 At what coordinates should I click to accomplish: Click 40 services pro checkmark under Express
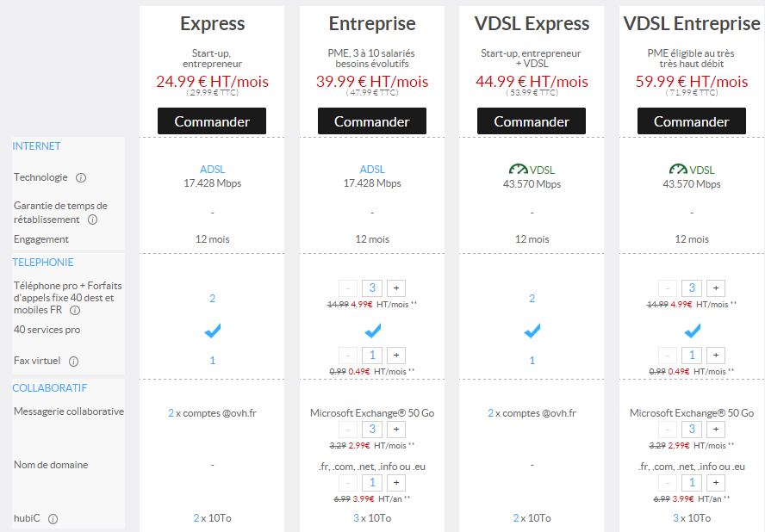coord(212,331)
